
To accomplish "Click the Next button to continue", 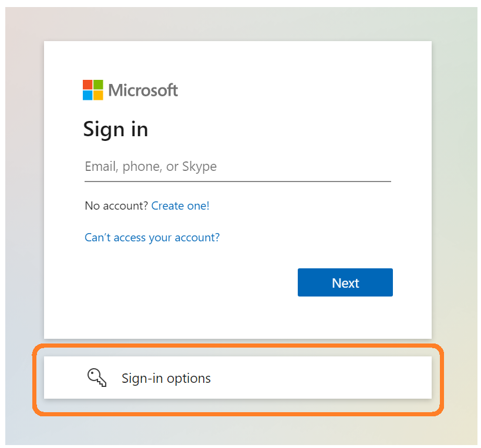I will (x=345, y=282).
